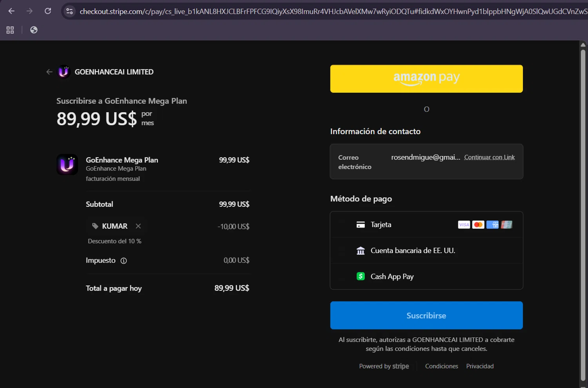Click the scrollbar up arrow
The image size is (588, 388).
click(x=583, y=44)
